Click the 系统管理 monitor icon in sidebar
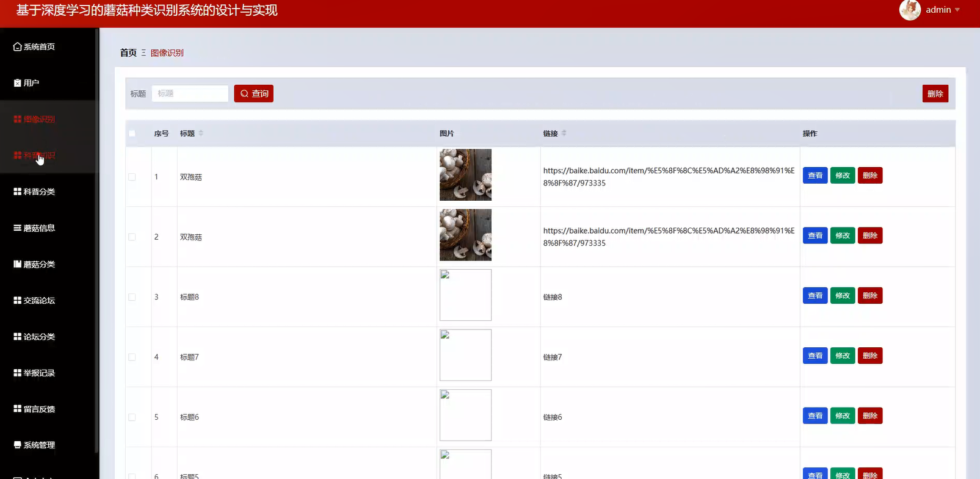The image size is (980, 479). coord(17,445)
